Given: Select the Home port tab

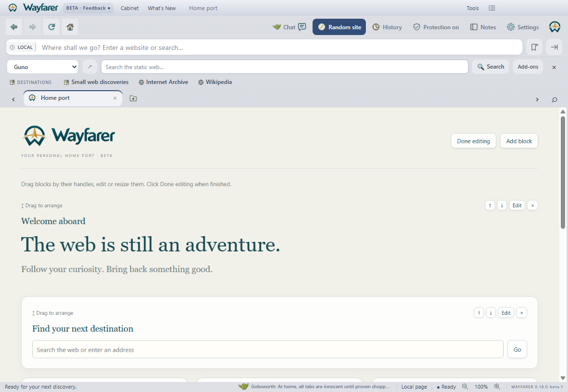Looking at the screenshot, I should 73,98.
